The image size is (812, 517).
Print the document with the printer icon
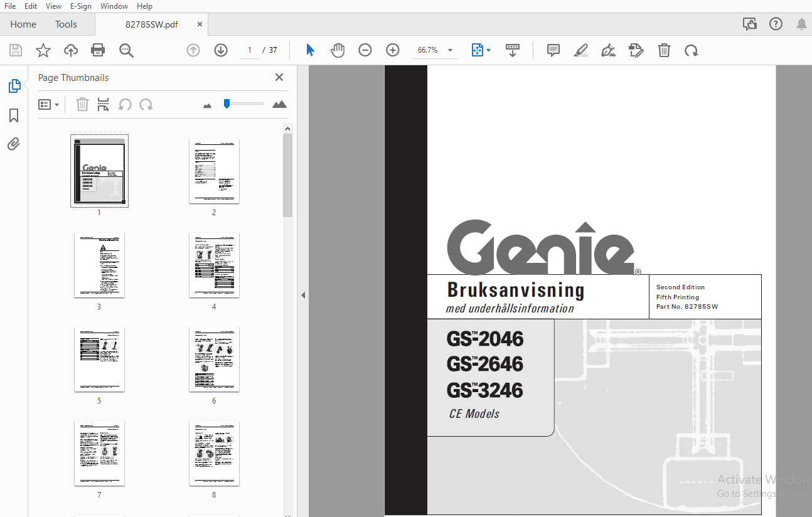click(x=98, y=50)
